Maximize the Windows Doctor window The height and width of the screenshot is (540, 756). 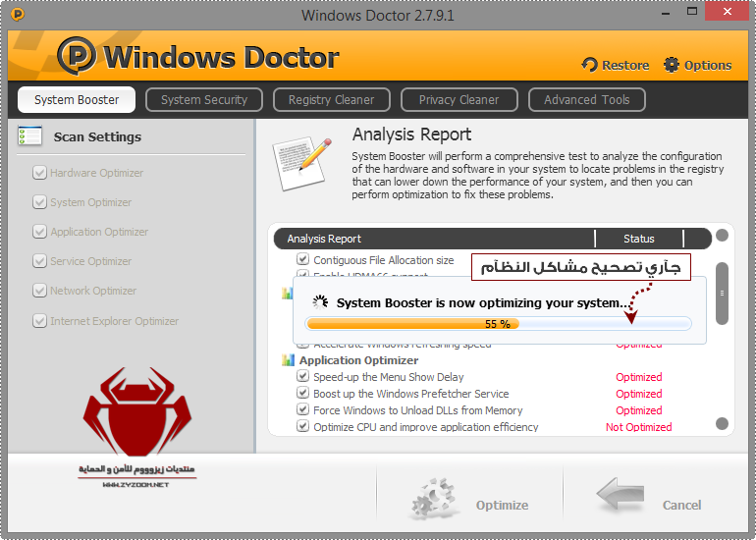click(x=692, y=12)
